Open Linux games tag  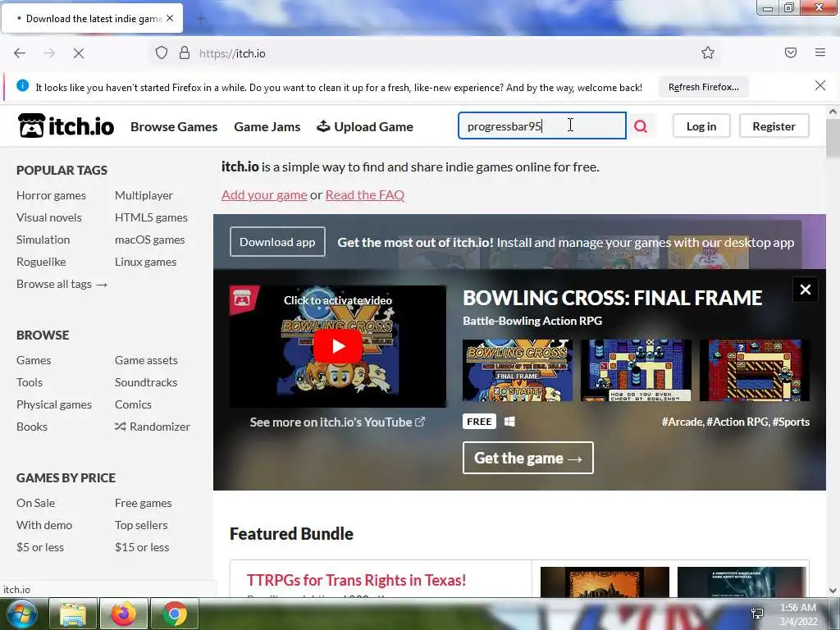146,262
